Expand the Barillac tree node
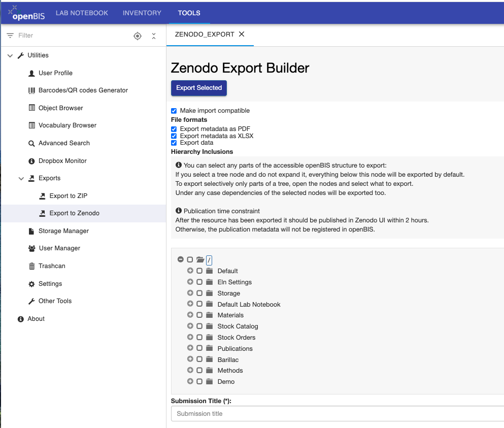The height and width of the screenshot is (428, 504). point(190,359)
